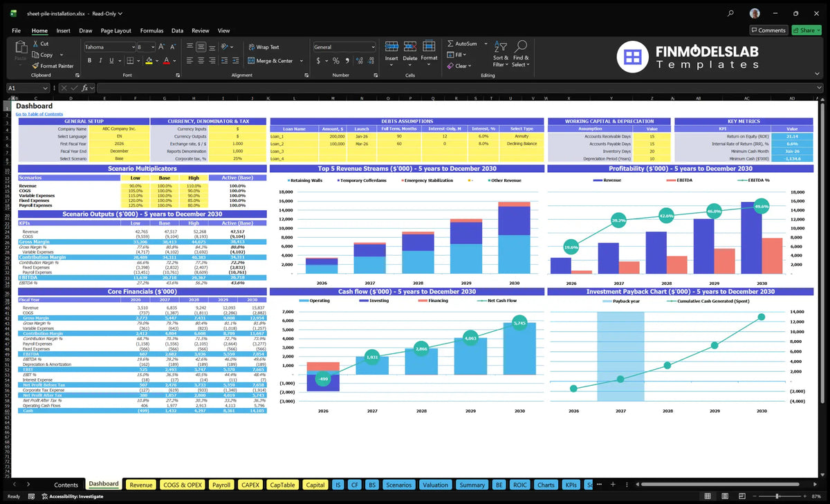Switch to the Insert ribbon tab
The height and width of the screenshot is (504, 830).
pyautogui.click(x=63, y=30)
